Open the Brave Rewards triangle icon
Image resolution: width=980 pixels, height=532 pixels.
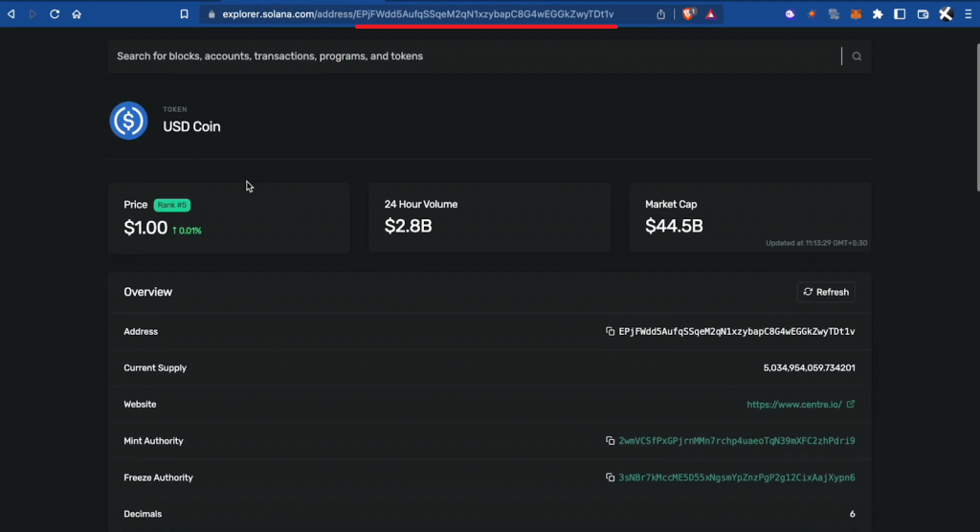(711, 13)
